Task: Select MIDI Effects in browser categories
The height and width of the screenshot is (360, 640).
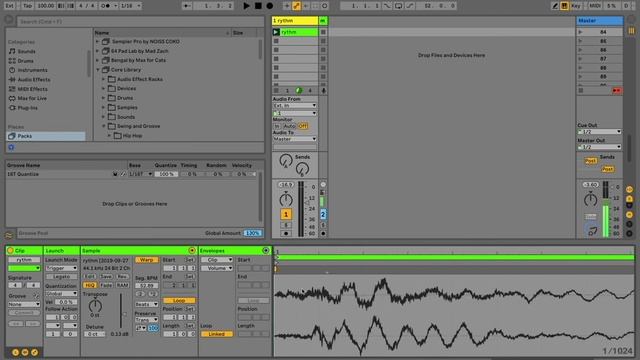Action: click(x=33, y=89)
